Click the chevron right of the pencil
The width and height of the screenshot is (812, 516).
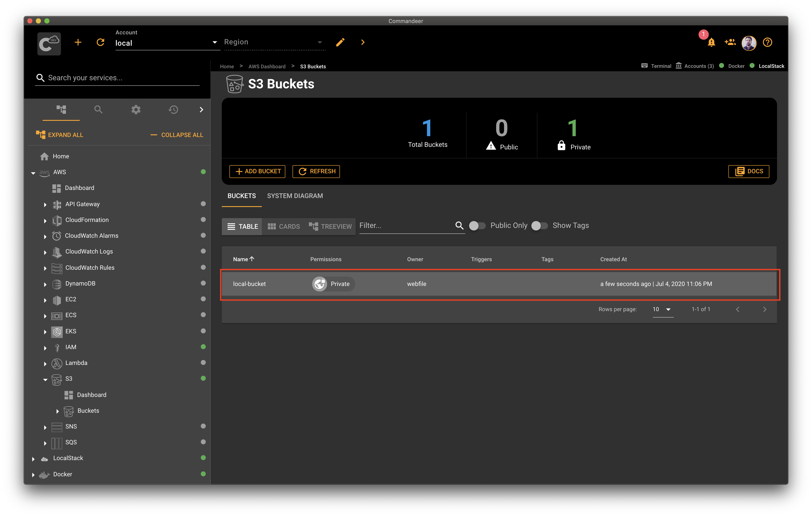(362, 42)
